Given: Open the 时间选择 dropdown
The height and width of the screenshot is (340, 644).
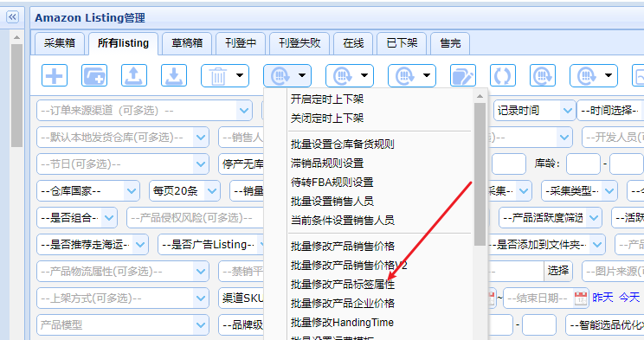Looking at the screenshot, I should click(x=610, y=111).
